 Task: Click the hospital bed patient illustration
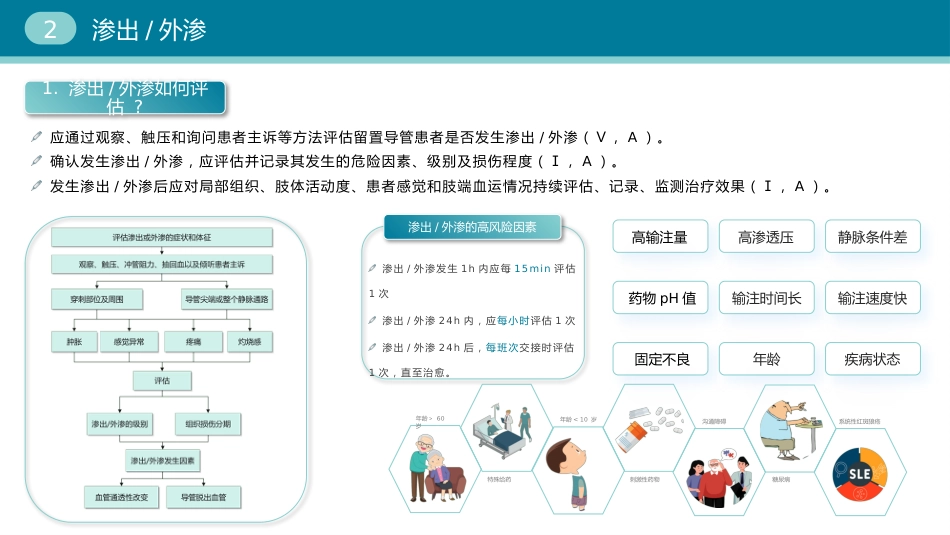point(502,433)
